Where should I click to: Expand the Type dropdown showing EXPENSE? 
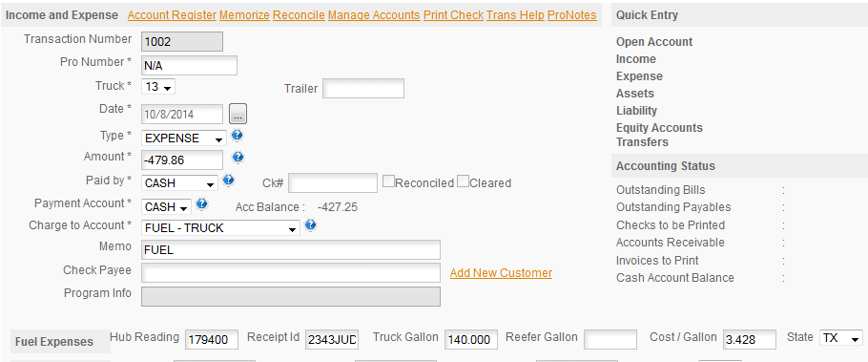click(184, 138)
